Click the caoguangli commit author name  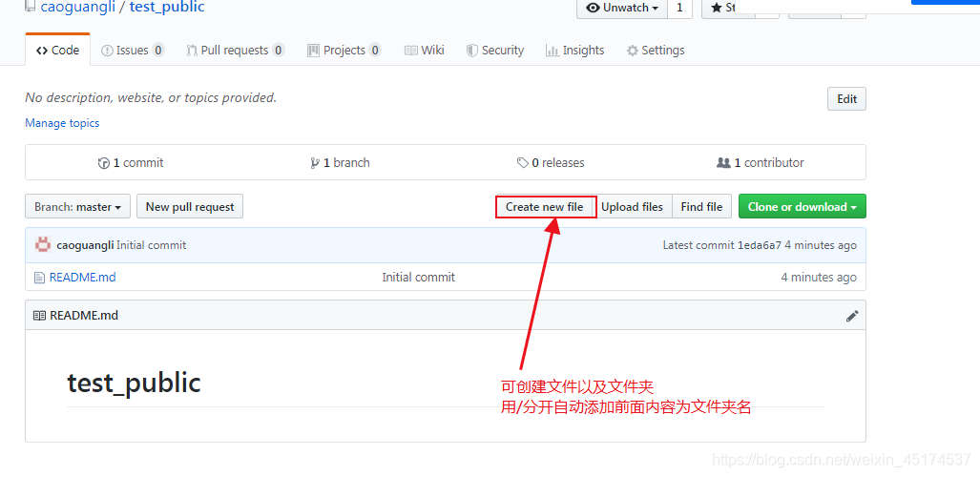pyautogui.click(x=85, y=246)
